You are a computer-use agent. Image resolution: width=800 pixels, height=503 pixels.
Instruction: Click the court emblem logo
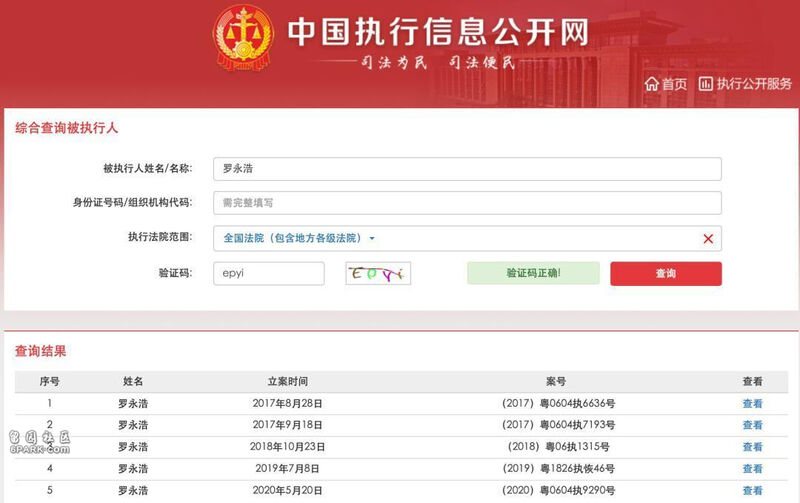(x=243, y=37)
